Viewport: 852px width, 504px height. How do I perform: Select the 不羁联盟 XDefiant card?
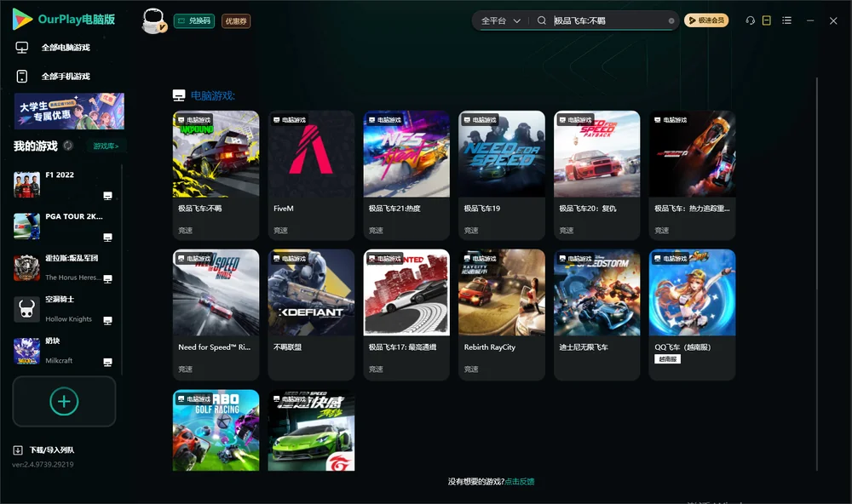tap(311, 314)
